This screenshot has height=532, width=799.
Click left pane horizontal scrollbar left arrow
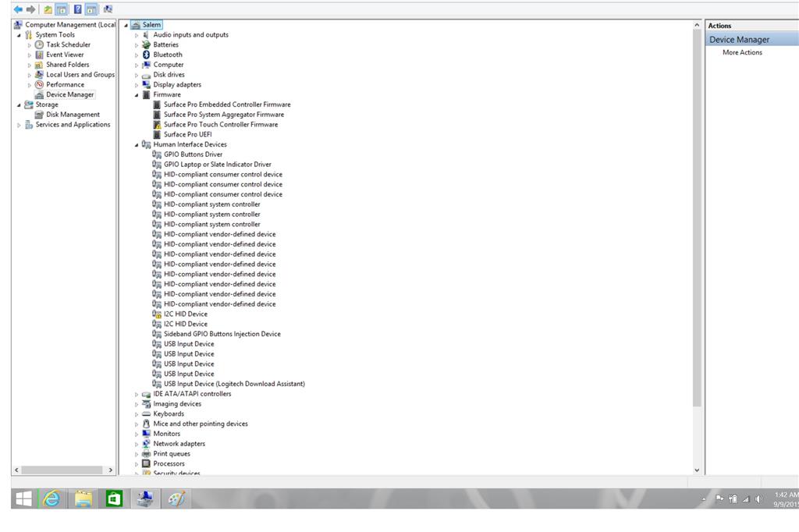click(x=17, y=470)
